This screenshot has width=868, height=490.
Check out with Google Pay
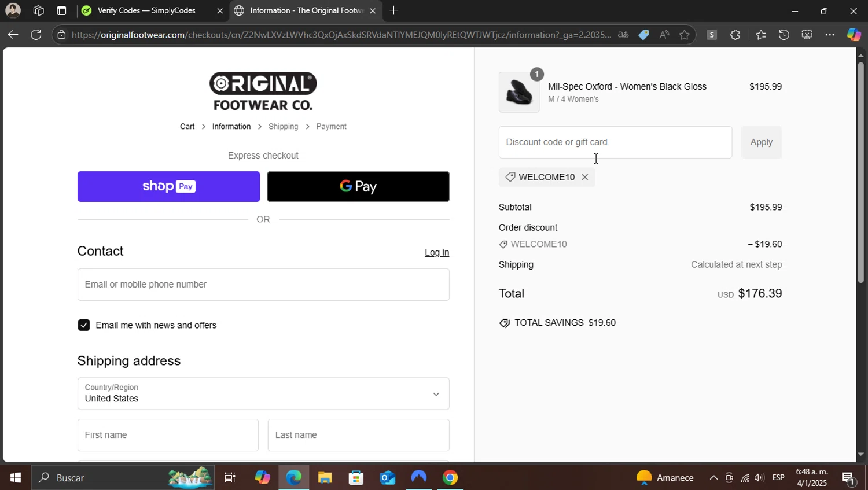pyautogui.click(x=358, y=186)
